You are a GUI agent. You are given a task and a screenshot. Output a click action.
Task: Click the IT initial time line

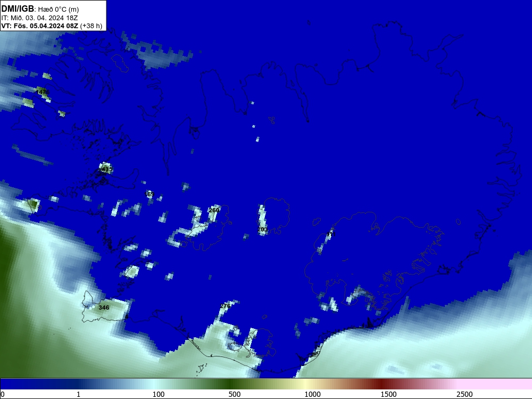(39, 18)
